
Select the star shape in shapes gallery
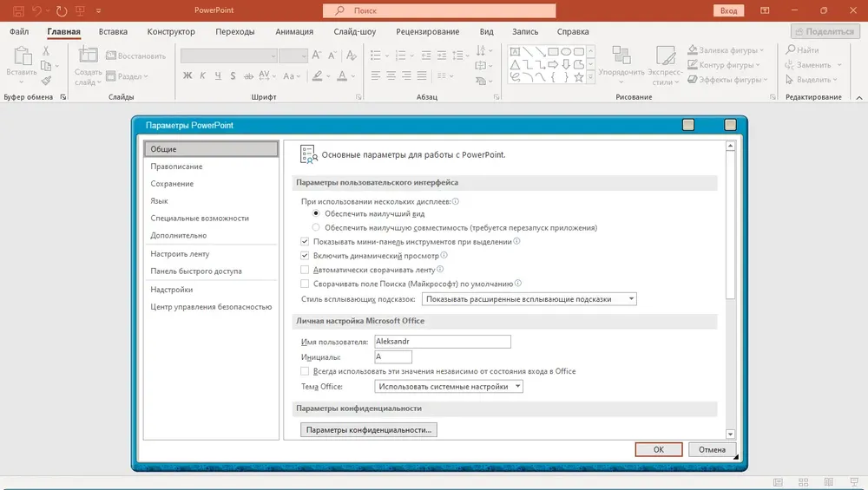coord(579,77)
